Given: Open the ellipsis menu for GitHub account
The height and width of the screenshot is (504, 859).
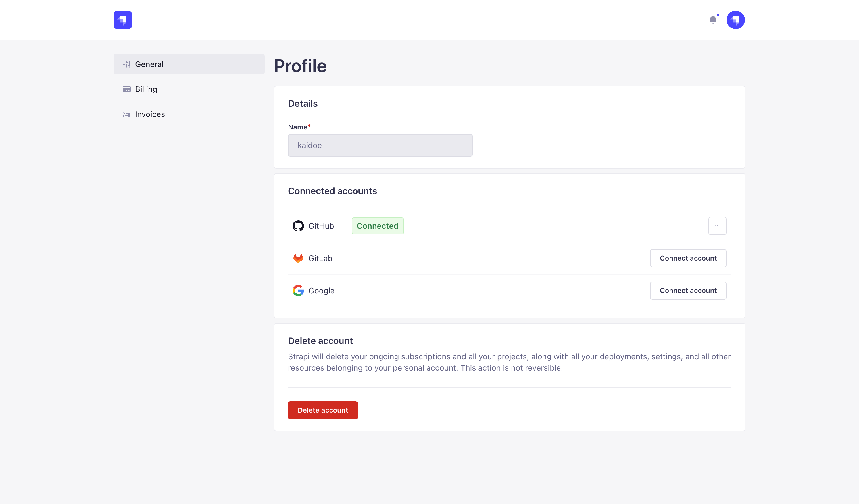Looking at the screenshot, I should (717, 226).
